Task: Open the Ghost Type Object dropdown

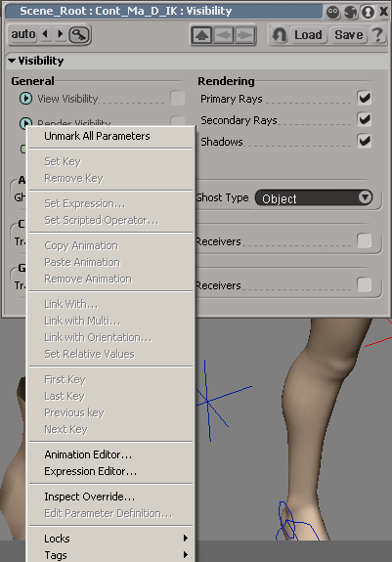Action: [314, 197]
